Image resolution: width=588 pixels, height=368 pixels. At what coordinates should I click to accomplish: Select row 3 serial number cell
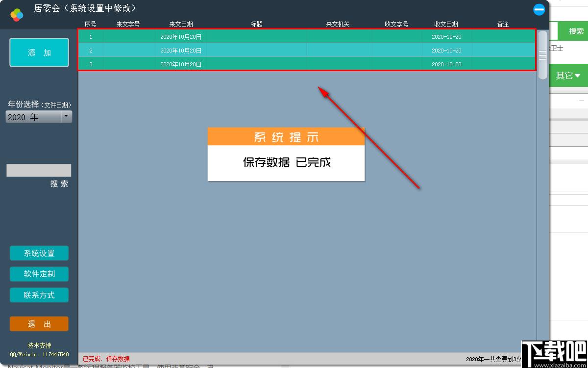tap(91, 64)
